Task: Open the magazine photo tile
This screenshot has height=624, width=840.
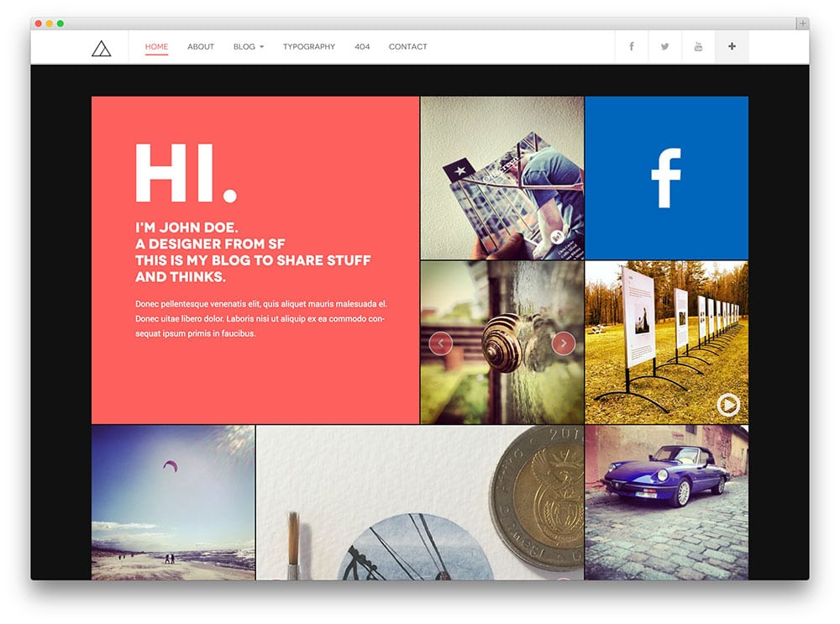Action: 502,178
